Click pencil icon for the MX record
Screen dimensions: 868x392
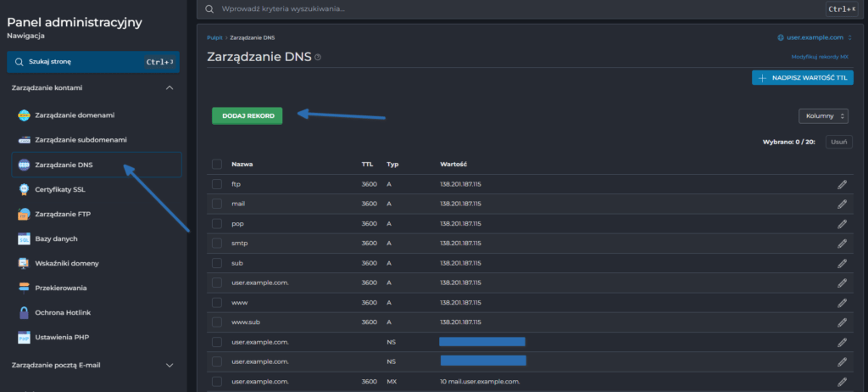842,383
